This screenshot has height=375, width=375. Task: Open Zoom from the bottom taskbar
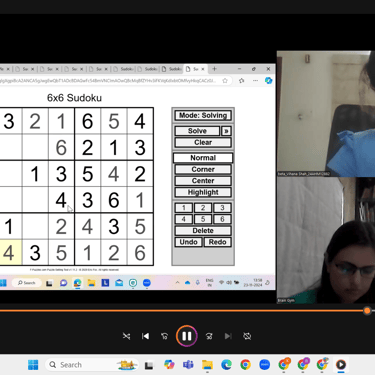coord(264,365)
